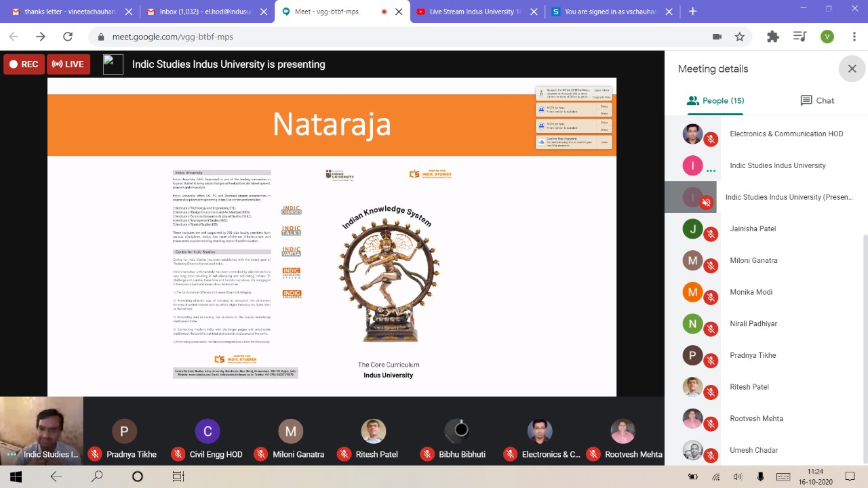Click the REC recording indicator
868x488 pixels.
click(23, 64)
